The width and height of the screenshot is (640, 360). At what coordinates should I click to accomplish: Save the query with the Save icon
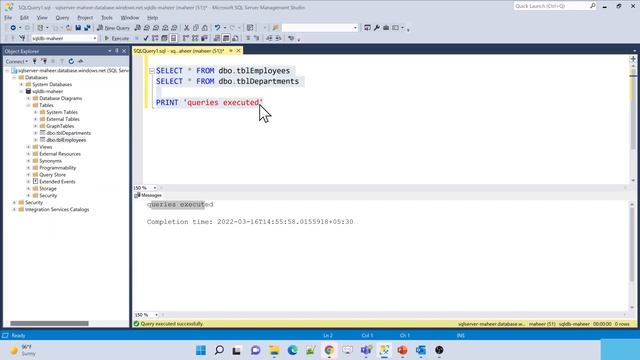coord(78,28)
